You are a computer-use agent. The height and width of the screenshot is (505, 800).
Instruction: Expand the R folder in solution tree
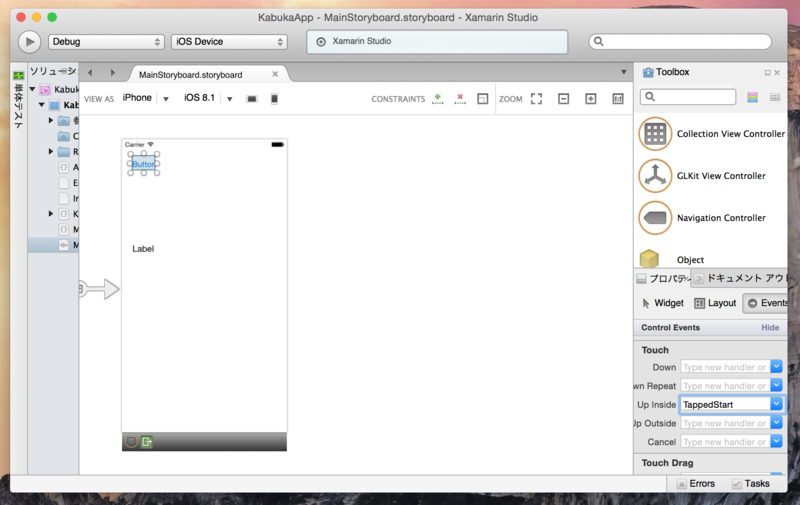pyautogui.click(x=51, y=152)
